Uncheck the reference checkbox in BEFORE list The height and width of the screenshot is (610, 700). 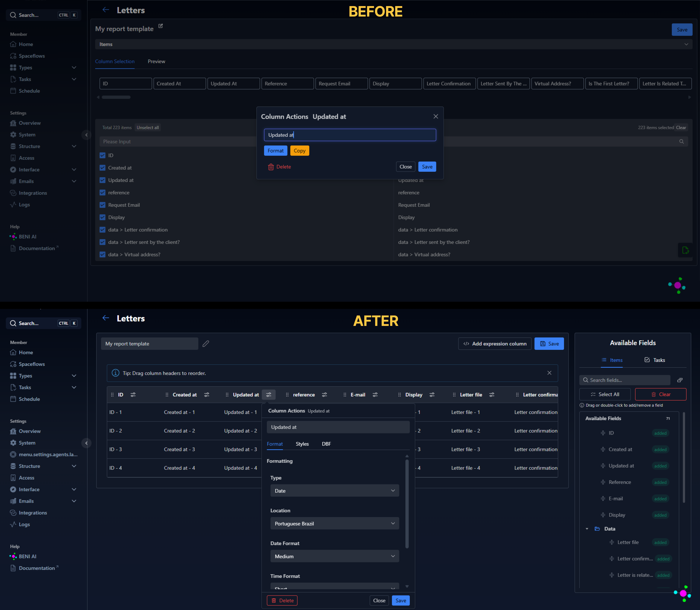(x=103, y=193)
